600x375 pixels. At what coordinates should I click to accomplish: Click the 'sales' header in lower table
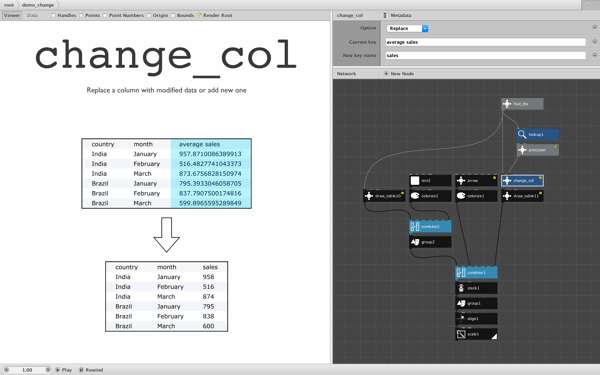[210, 267]
